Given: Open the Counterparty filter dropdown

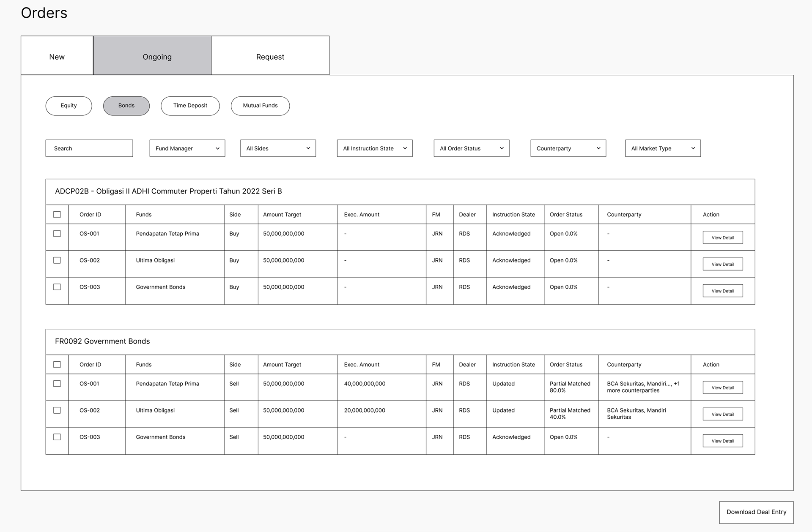Looking at the screenshot, I should click(568, 148).
